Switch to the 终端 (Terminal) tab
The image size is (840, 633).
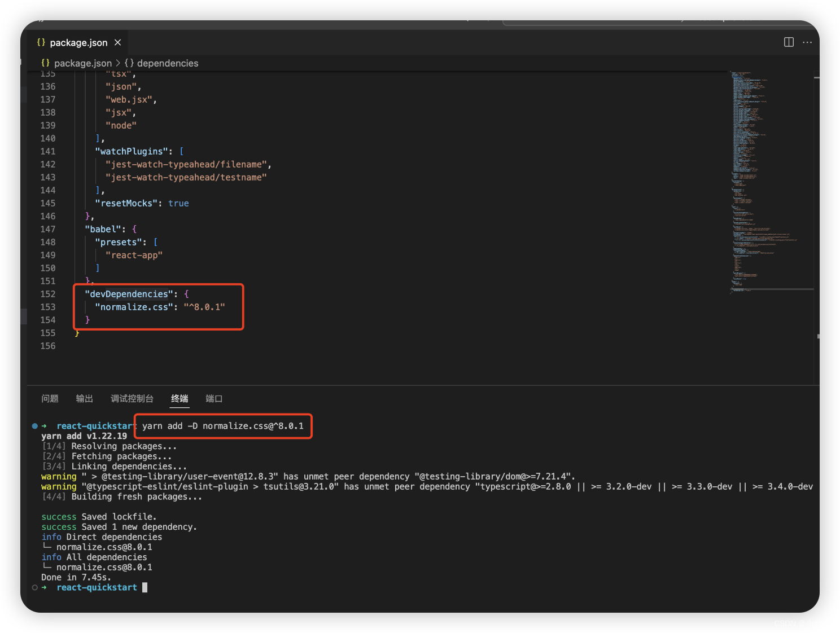pos(180,399)
